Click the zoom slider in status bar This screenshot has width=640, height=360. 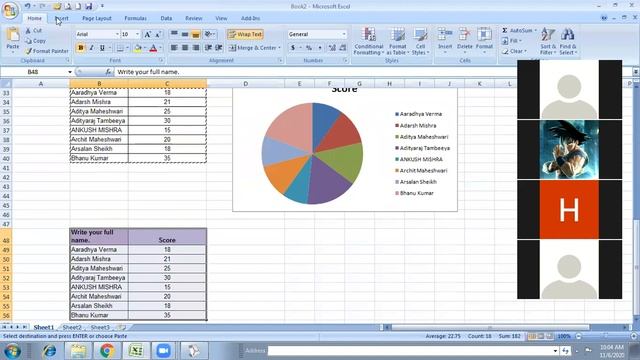(x=606, y=336)
